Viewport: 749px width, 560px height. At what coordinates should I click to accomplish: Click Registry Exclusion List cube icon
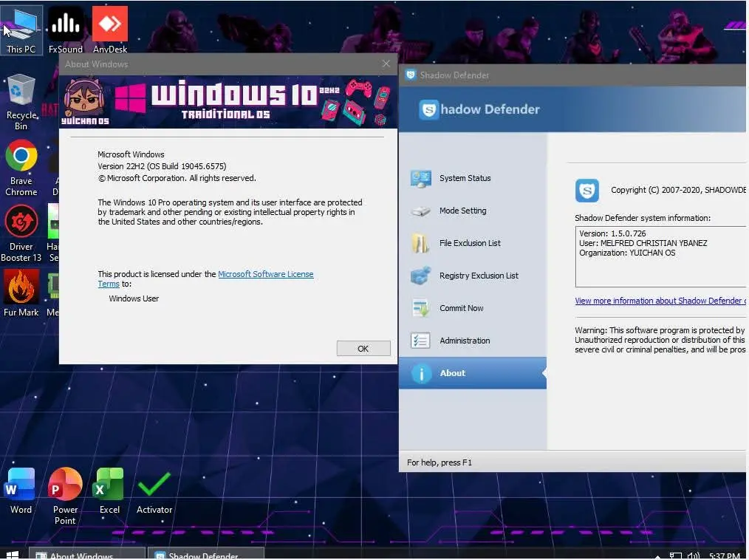coord(421,276)
